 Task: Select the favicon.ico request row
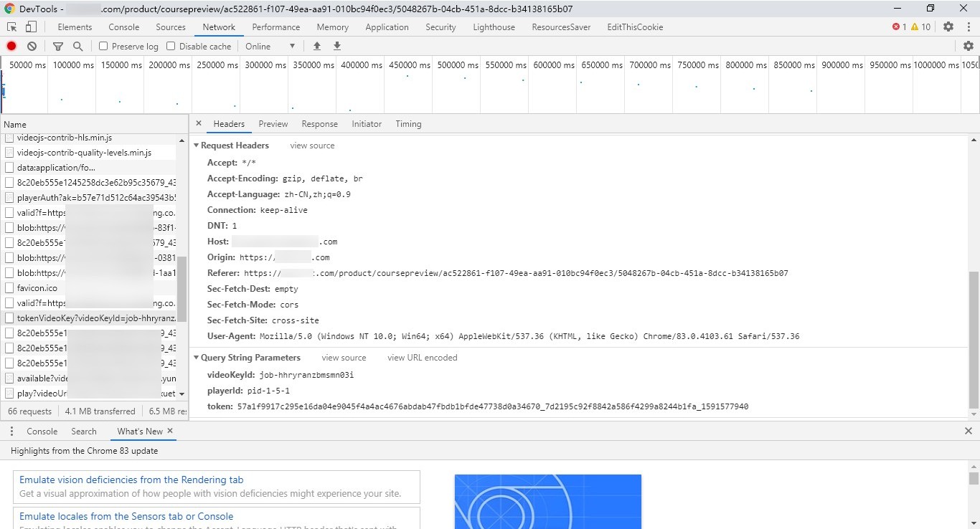[90, 287]
